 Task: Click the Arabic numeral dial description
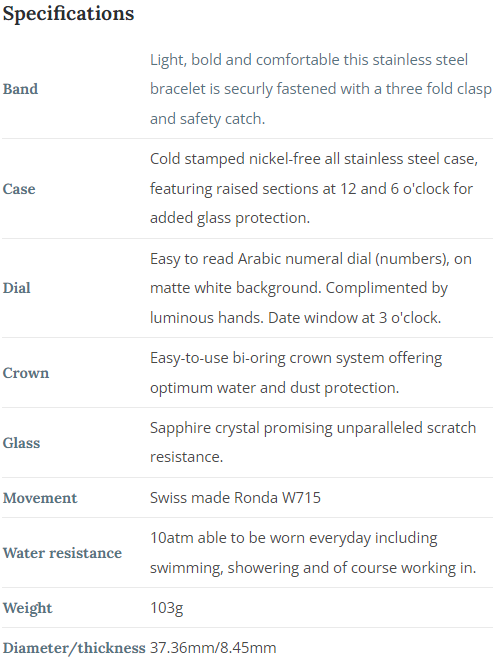[311, 288]
